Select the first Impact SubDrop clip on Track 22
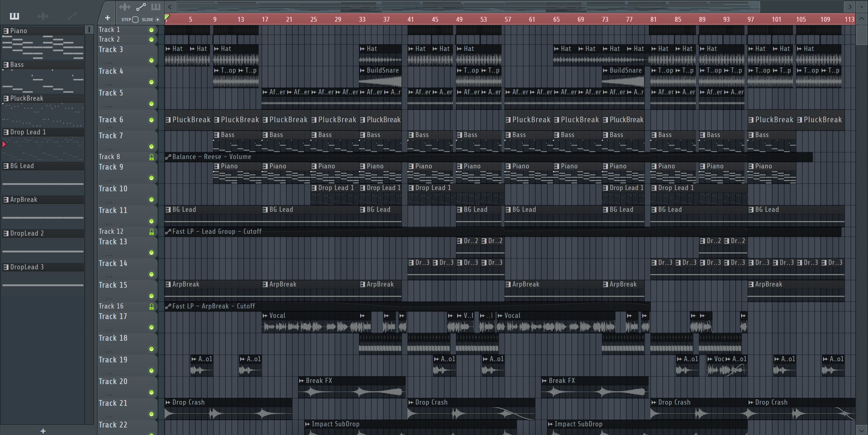868x435 pixels. click(x=410, y=427)
